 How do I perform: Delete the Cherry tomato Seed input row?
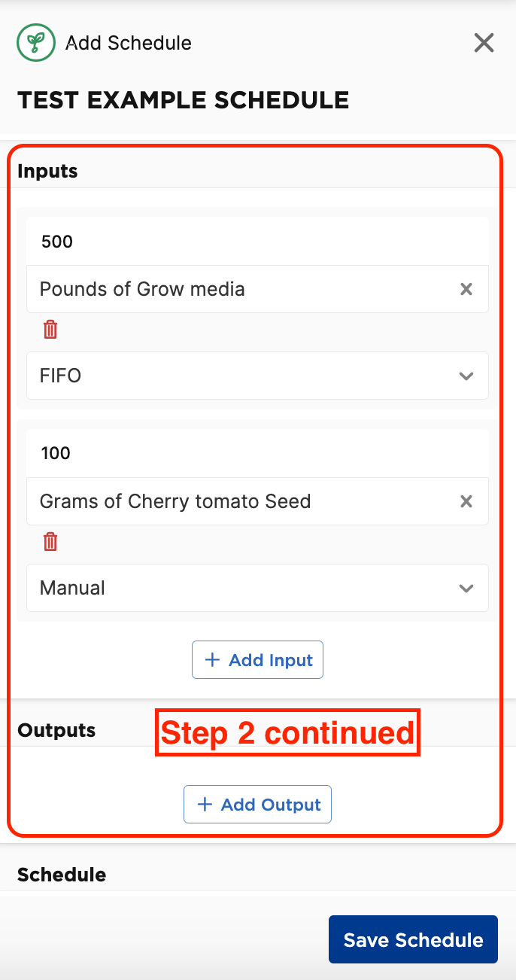(50, 542)
